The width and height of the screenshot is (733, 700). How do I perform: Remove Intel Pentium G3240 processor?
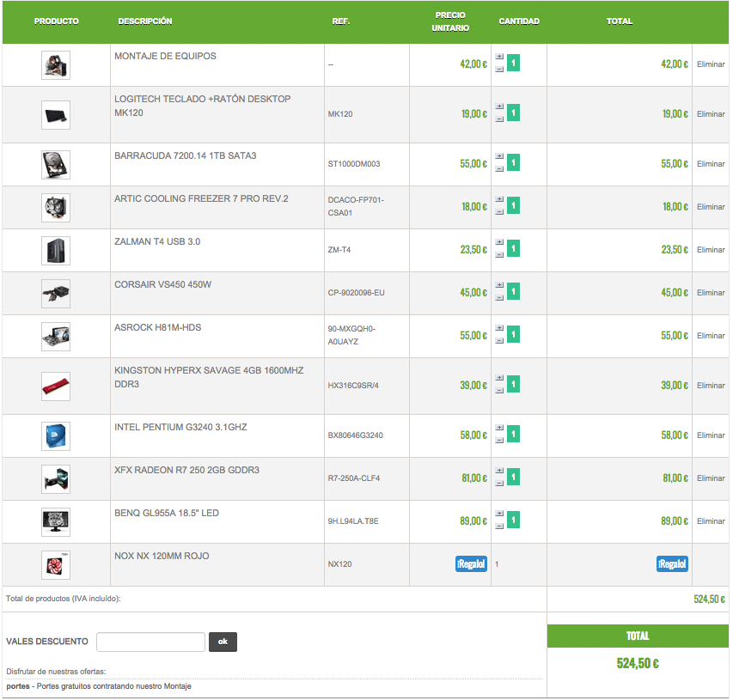(x=711, y=435)
